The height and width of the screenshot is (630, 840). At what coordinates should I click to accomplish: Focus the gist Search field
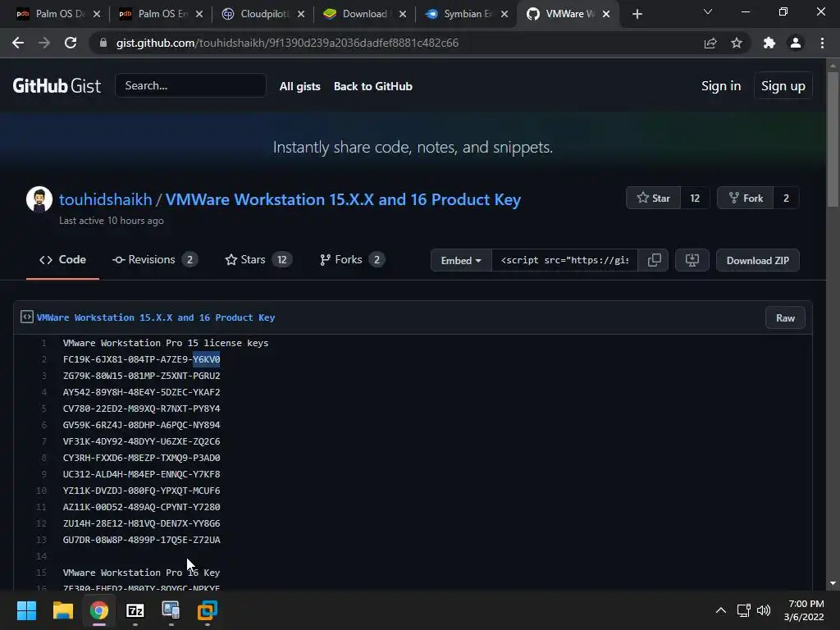point(190,85)
